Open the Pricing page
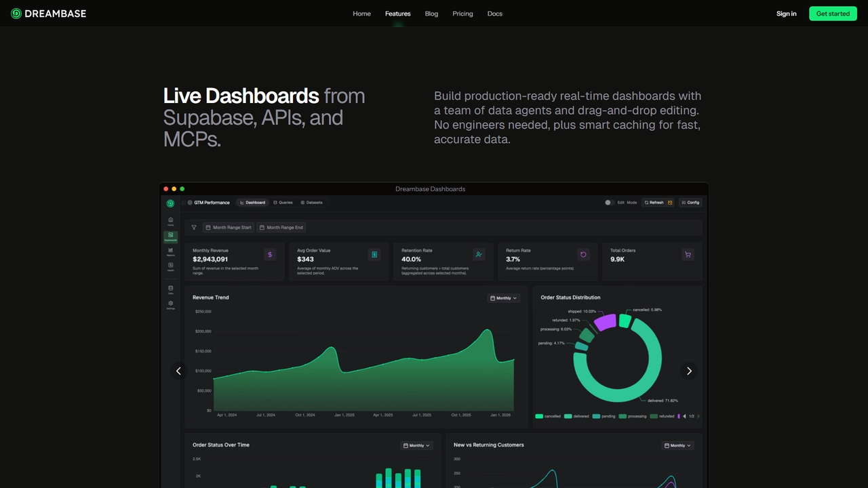868x488 pixels. click(462, 14)
